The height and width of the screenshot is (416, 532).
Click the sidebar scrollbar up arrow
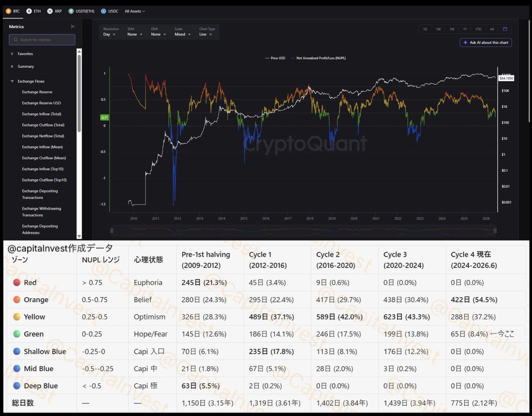pos(79,51)
